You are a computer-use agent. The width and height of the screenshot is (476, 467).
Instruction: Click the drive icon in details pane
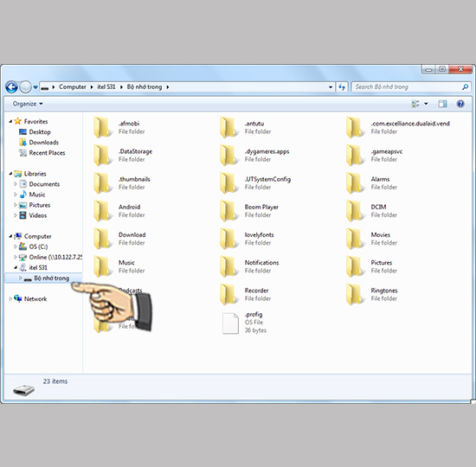(23, 390)
